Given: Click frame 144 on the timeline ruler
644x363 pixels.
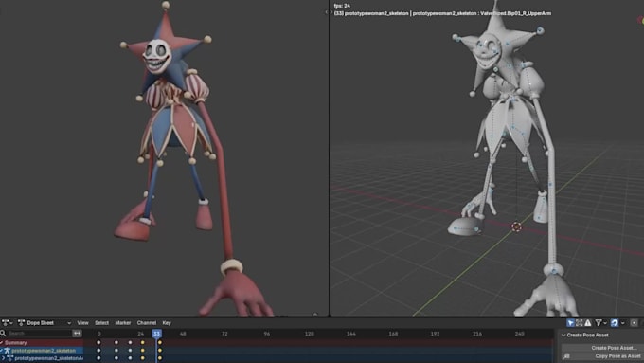Looking at the screenshot, I should coord(351,334).
